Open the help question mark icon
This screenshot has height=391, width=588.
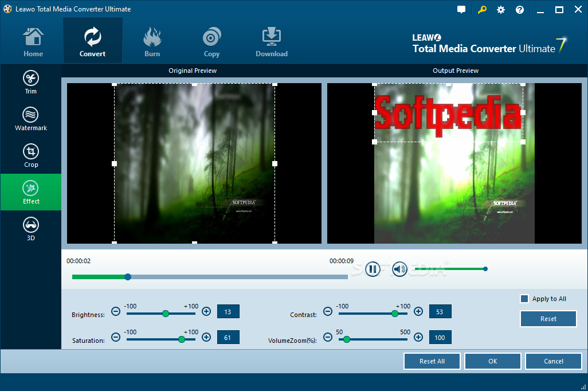click(x=520, y=10)
